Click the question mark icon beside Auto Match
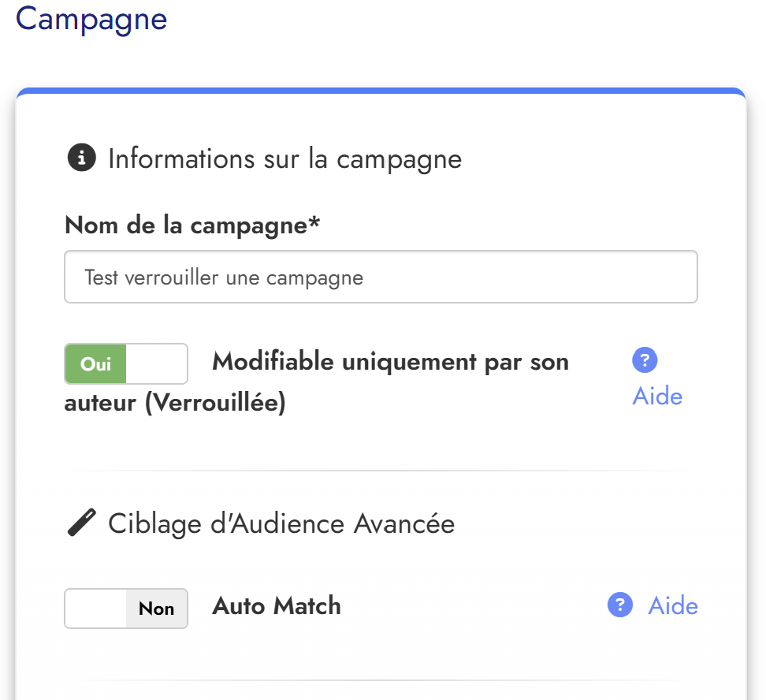766x700 pixels. (x=620, y=605)
